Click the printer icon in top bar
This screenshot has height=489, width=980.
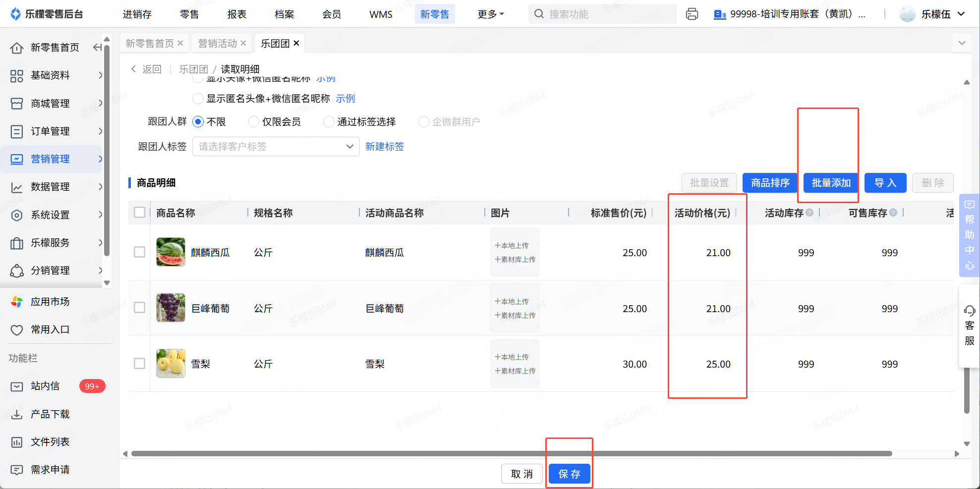coord(692,14)
